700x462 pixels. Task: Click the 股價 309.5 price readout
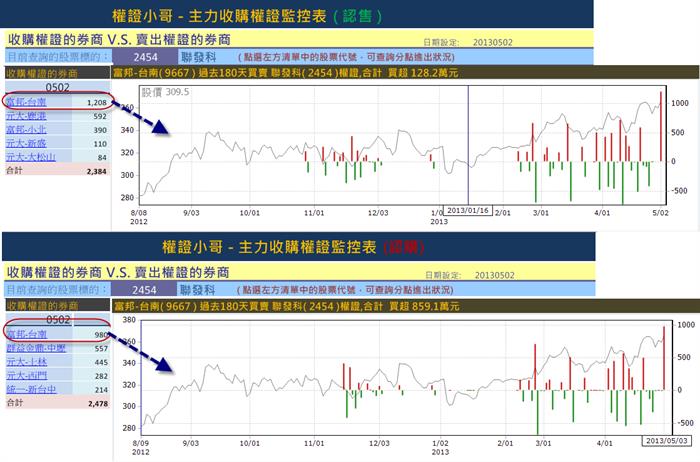(166, 92)
